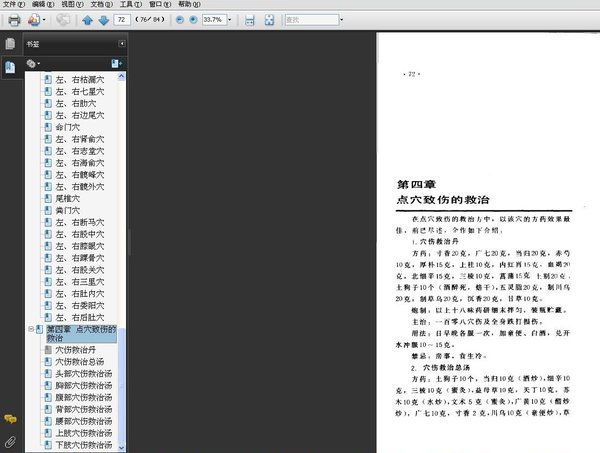Select bookmark 左、右七星穴
600x453 pixels.
(80, 91)
